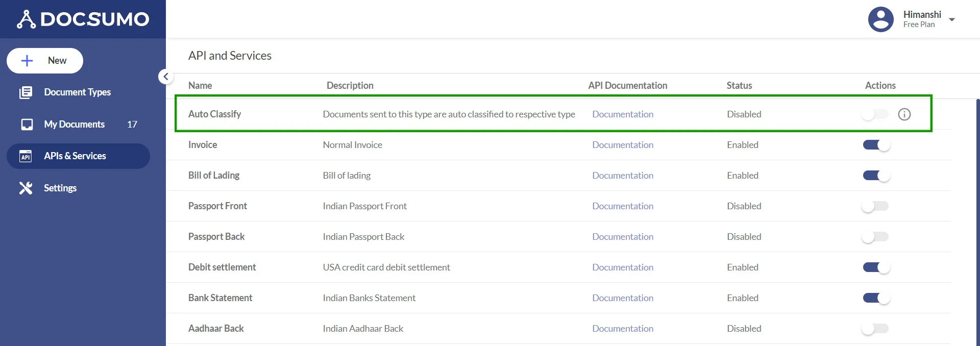Click the API Documentation column header

coord(628,86)
